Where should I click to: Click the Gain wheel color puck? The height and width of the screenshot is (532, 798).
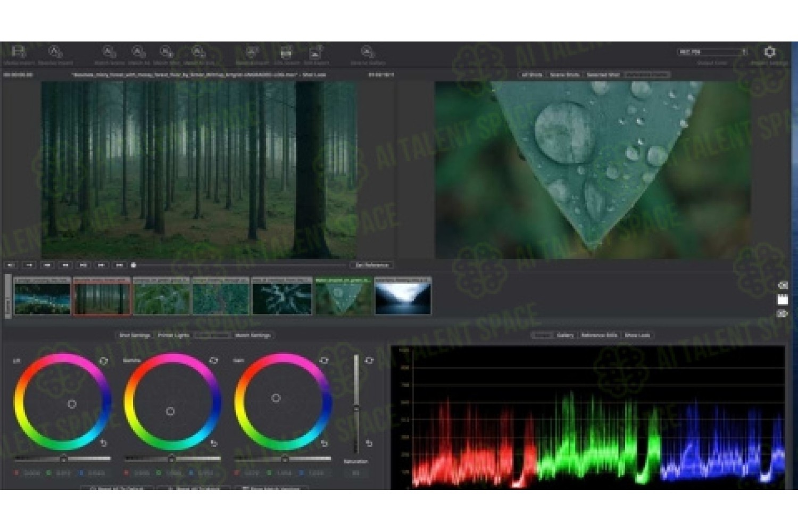[276, 398]
